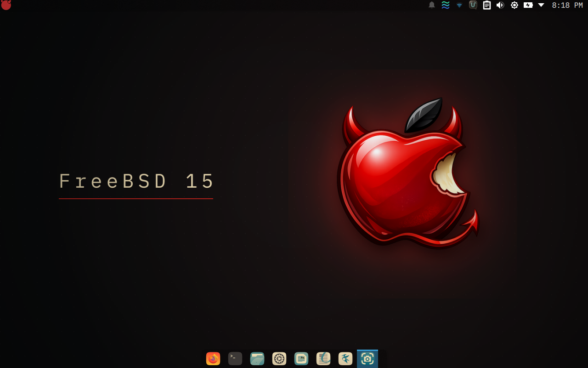Open the Wi-Fi network indicator

(459, 6)
